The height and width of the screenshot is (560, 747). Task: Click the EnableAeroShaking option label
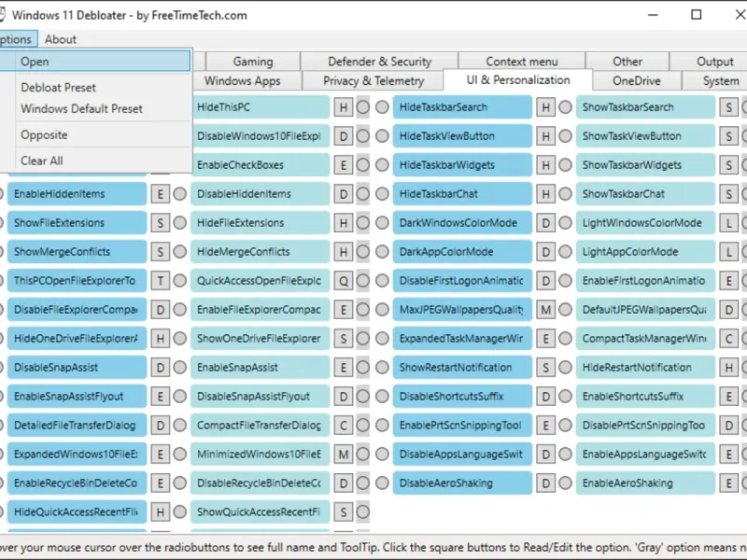[x=645, y=483]
